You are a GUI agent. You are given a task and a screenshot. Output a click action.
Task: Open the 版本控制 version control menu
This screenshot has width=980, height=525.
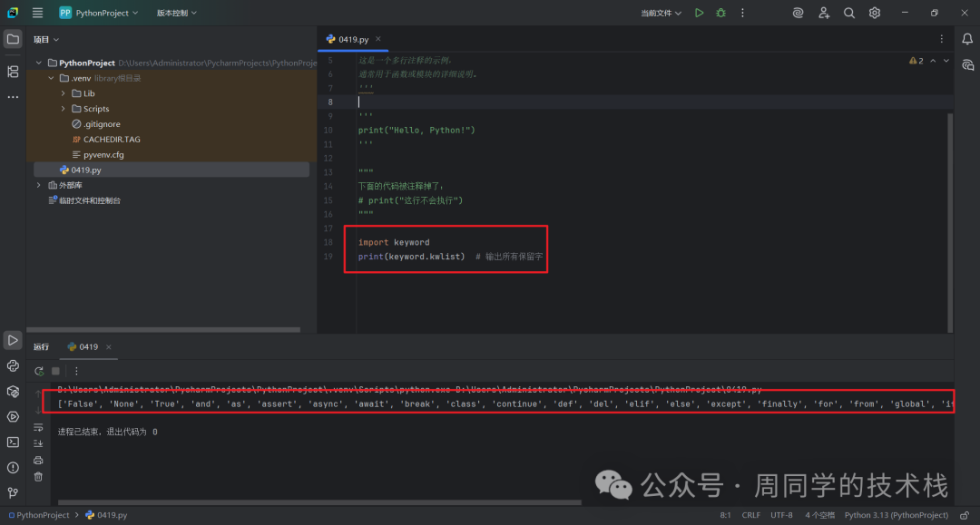[176, 13]
